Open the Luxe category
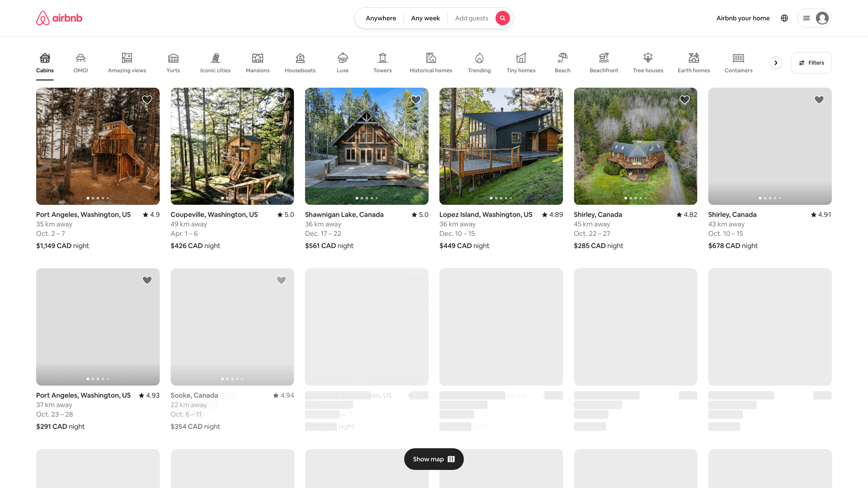This screenshot has height=488, width=868. (343, 63)
